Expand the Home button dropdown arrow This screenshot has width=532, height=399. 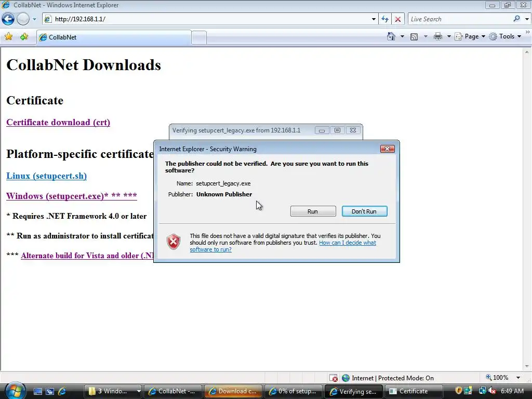(403, 36)
